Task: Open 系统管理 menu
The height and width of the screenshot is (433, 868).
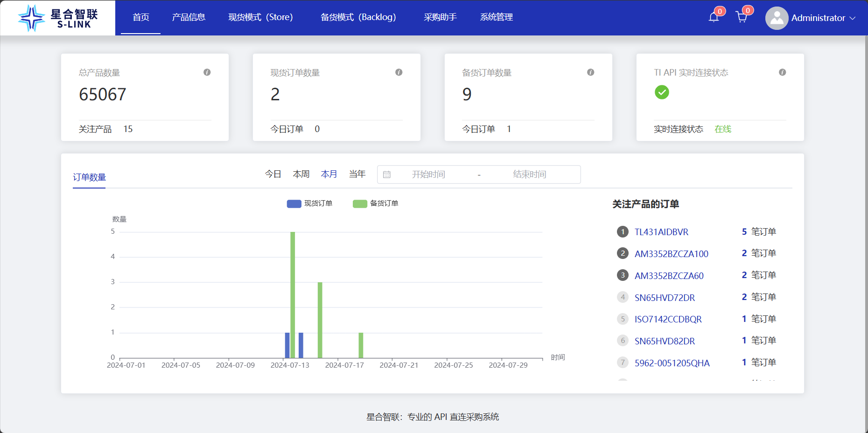Action: point(497,17)
